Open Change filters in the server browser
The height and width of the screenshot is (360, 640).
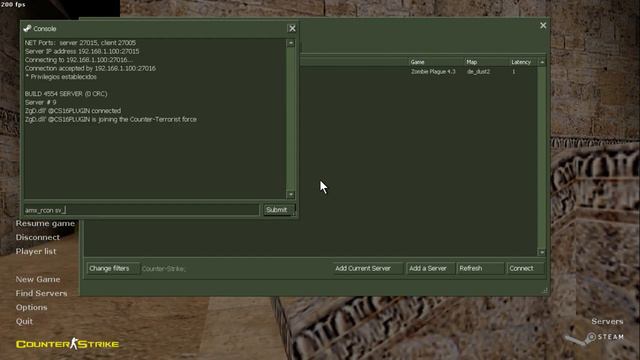click(x=113, y=268)
